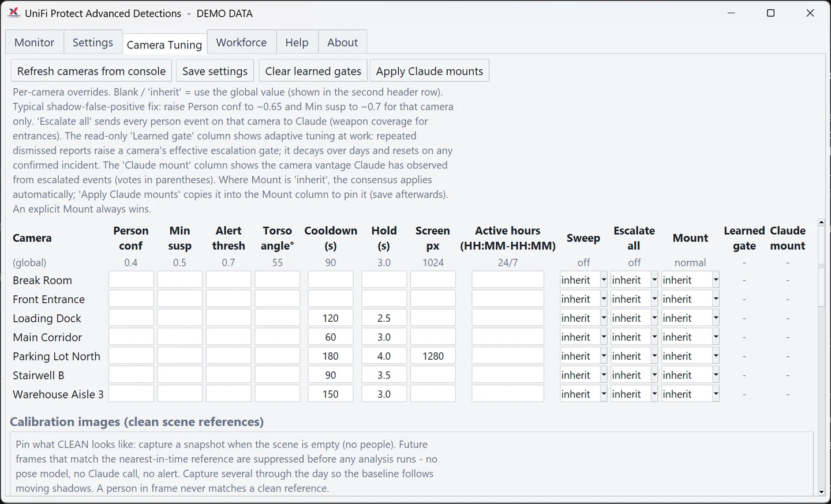Click Cooldown field showing 180 for Parking Lot North
The width and height of the screenshot is (831, 504).
click(x=331, y=356)
